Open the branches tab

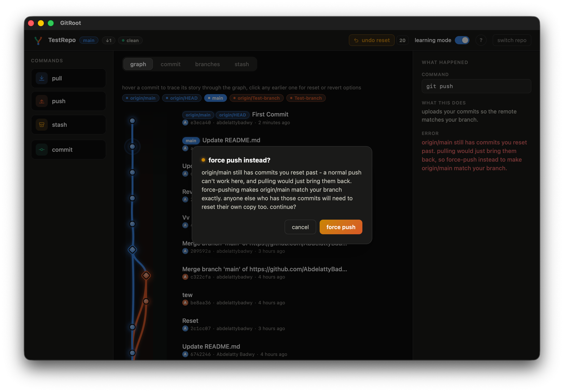coord(208,64)
